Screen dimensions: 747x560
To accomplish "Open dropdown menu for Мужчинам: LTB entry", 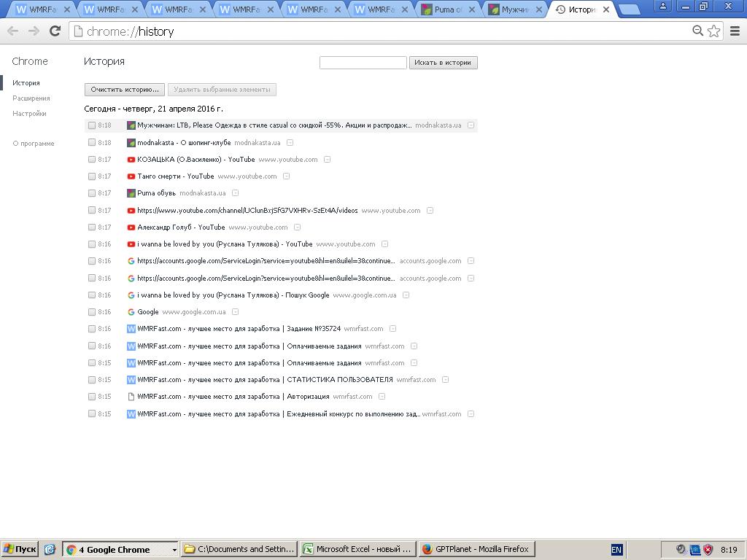I will click(x=471, y=125).
